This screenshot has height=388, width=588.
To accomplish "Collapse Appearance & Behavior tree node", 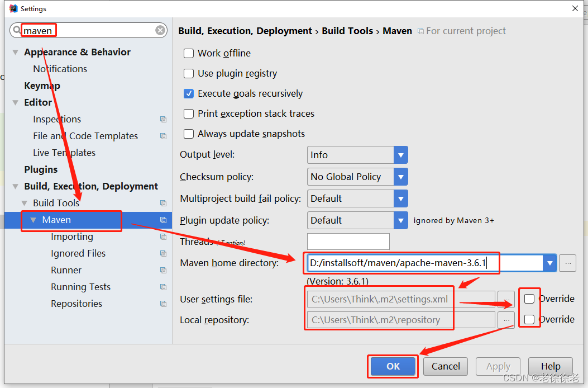I will tap(16, 52).
